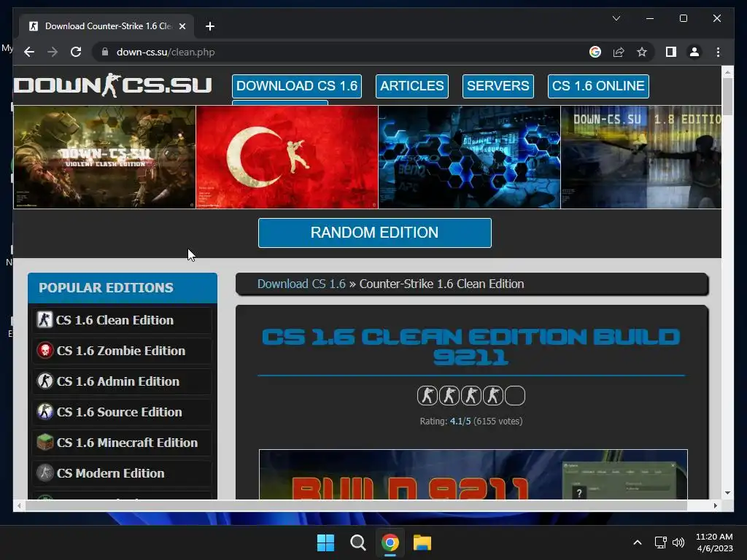
Task: Open CS 1.6 Zombie Edition link
Action: (120, 351)
